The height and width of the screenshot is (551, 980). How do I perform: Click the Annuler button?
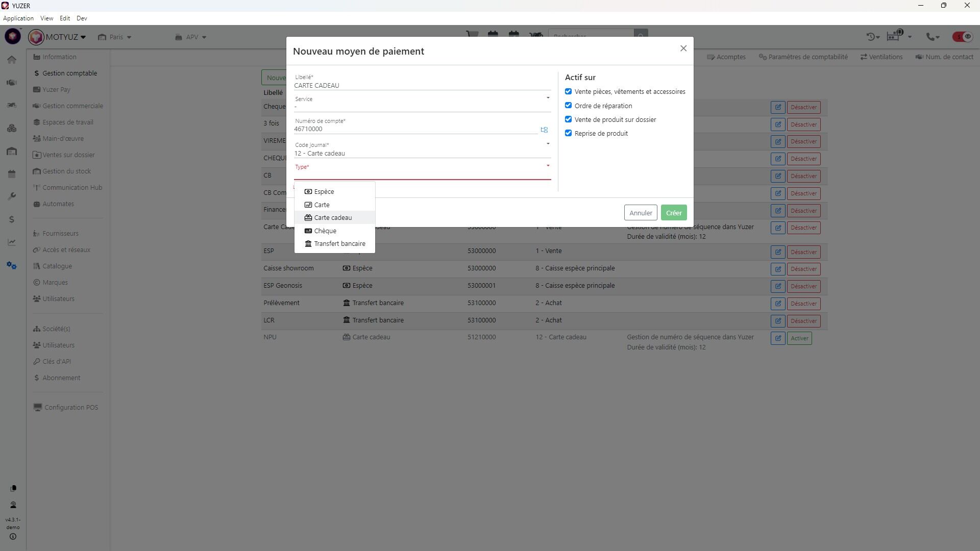640,213
